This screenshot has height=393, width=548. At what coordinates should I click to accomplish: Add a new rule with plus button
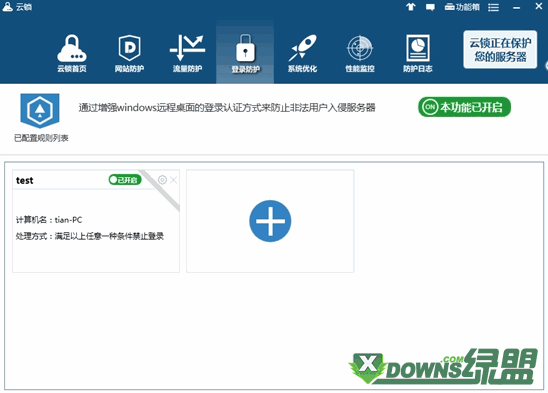(x=270, y=221)
